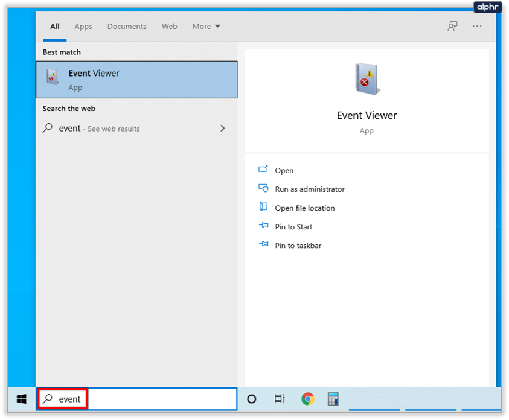The height and width of the screenshot is (420, 509).
Task: Choose Pin to taskbar
Action: (298, 246)
